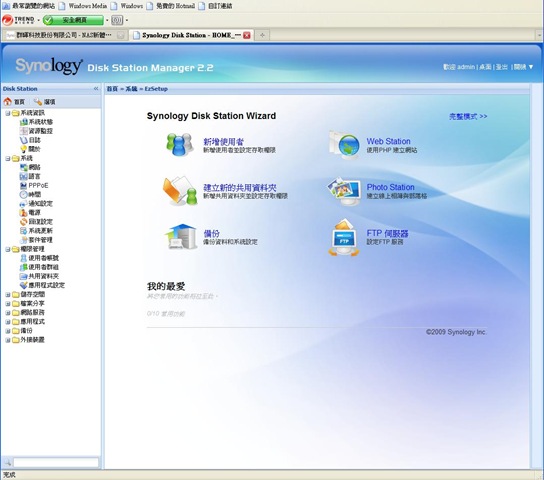
Task: Collapse the Disk Station sidebar panel
Action: point(96,89)
